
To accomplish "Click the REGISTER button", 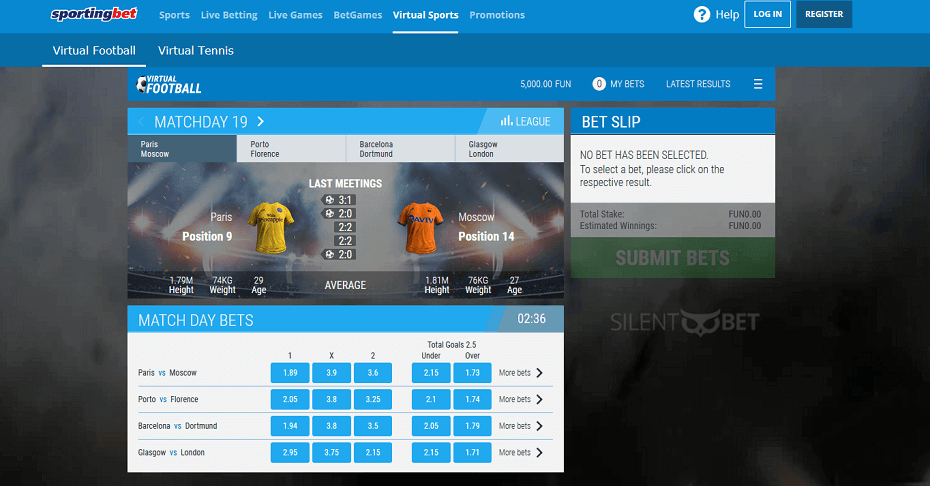I will tap(824, 14).
